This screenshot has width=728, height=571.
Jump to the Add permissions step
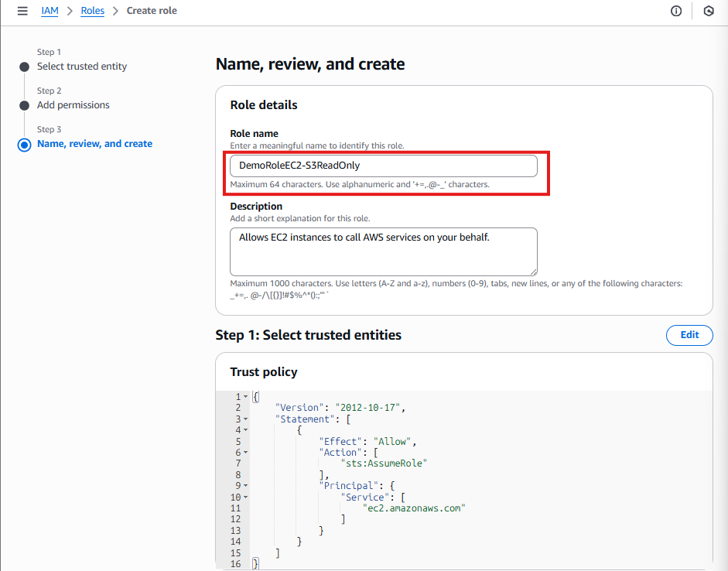[73, 105]
